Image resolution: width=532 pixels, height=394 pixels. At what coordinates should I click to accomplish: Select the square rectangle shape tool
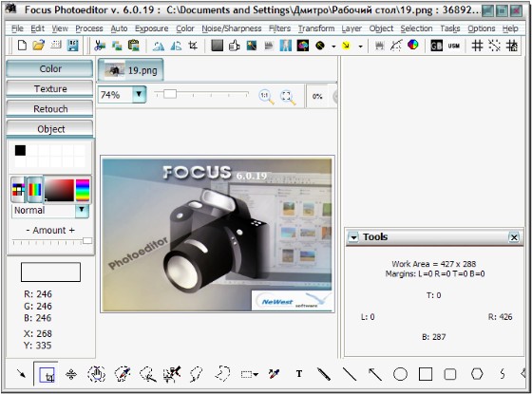coord(426,374)
